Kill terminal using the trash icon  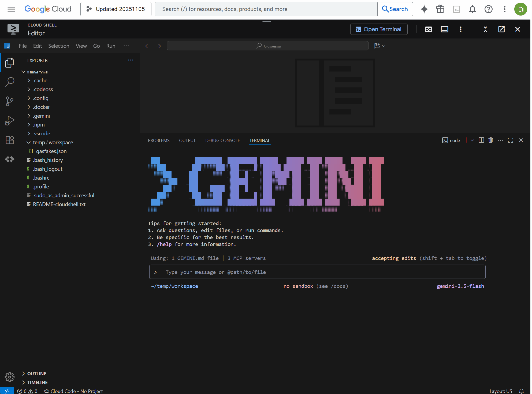coord(490,140)
